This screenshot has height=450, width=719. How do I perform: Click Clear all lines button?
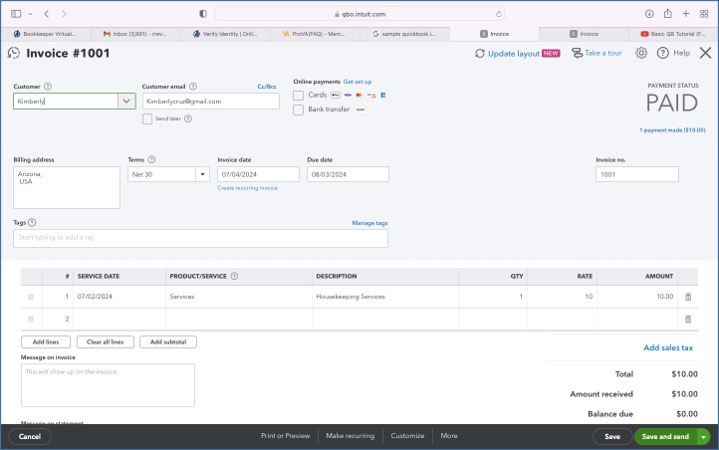105,342
